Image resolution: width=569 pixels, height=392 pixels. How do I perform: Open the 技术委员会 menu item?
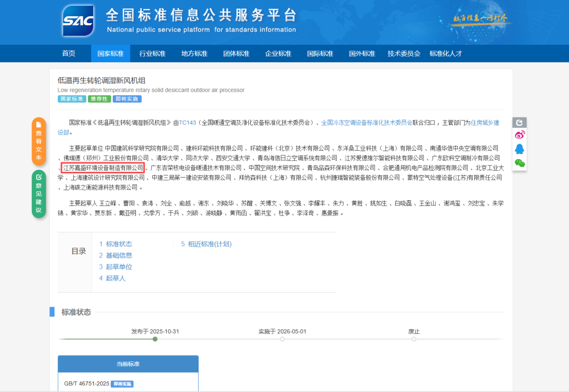pyautogui.click(x=404, y=54)
